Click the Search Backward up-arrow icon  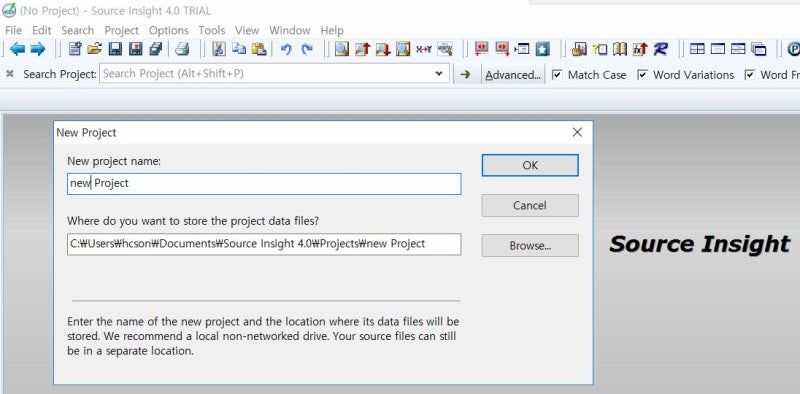coord(362,49)
